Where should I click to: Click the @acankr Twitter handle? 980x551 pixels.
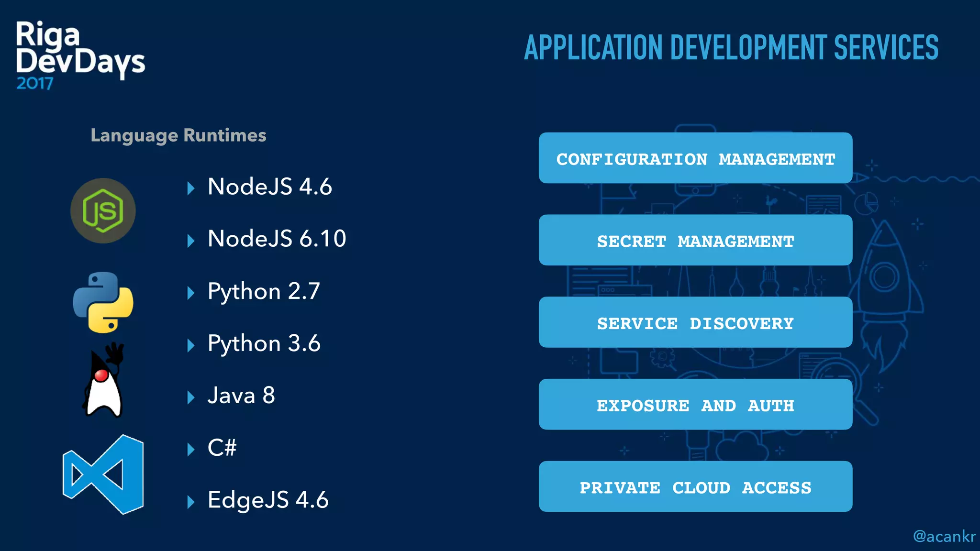[944, 536]
